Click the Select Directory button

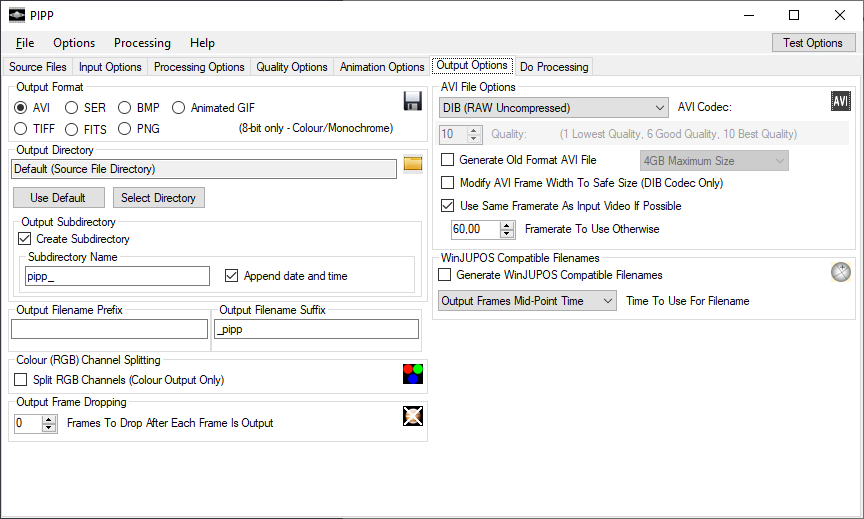[159, 198]
